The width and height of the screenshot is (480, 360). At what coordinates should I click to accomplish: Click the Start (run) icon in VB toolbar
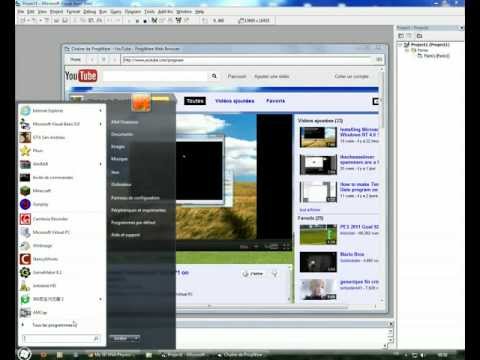[x=129, y=21]
